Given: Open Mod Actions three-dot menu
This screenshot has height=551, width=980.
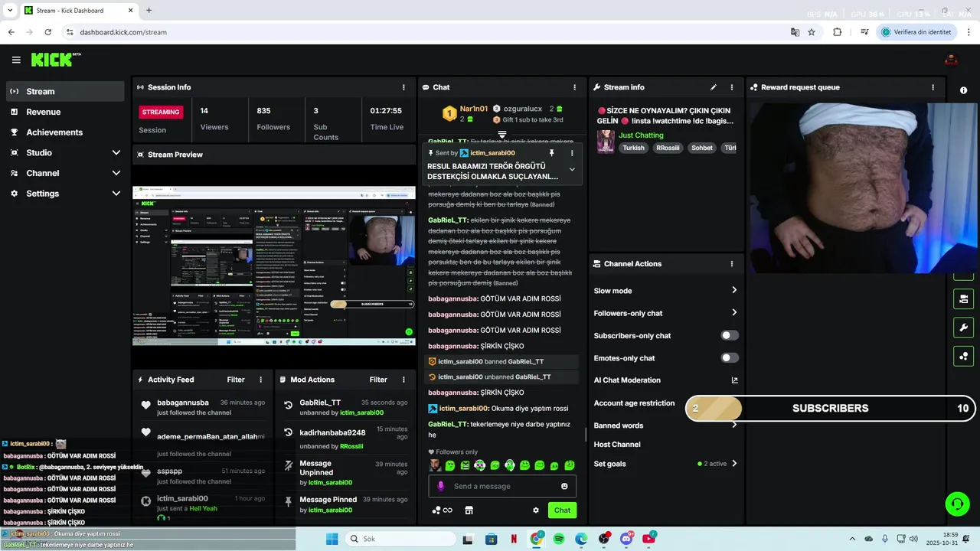Looking at the screenshot, I should tap(403, 380).
